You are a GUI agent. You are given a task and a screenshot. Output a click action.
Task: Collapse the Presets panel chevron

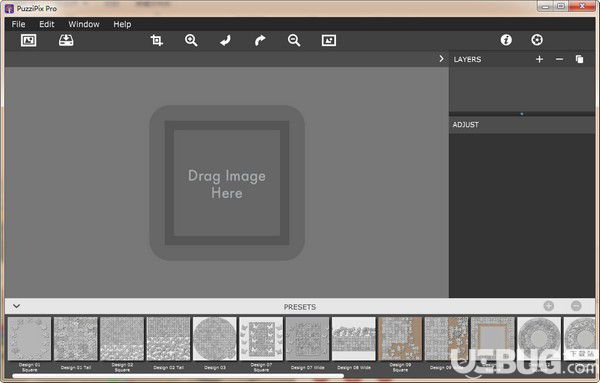click(x=16, y=306)
